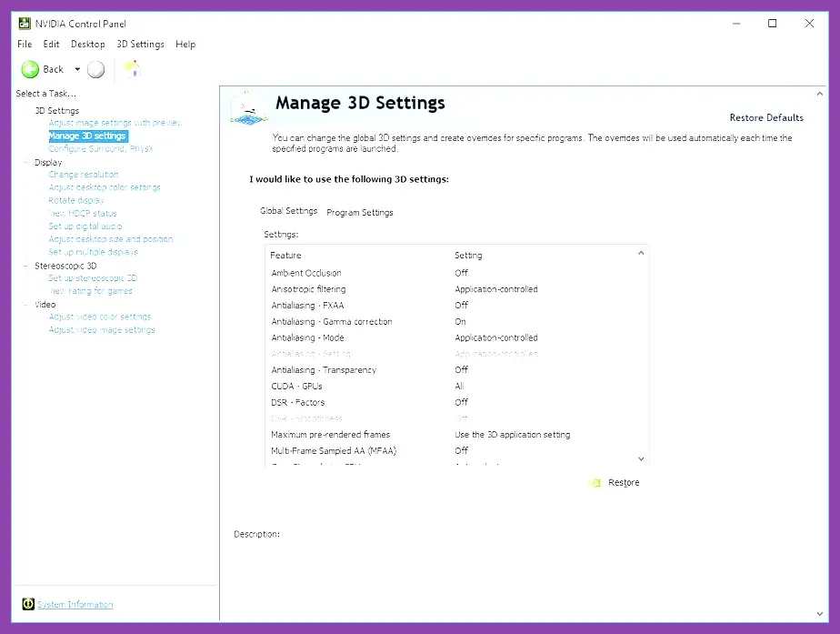This screenshot has width=840, height=634.
Task: Click settings list scroll down arrow
Action: pyautogui.click(x=641, y=458)
